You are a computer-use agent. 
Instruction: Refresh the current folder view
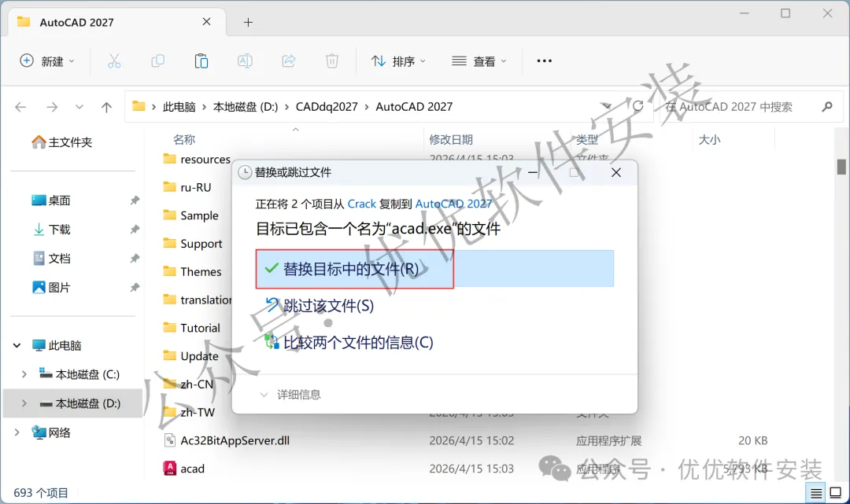pos(638,106)
